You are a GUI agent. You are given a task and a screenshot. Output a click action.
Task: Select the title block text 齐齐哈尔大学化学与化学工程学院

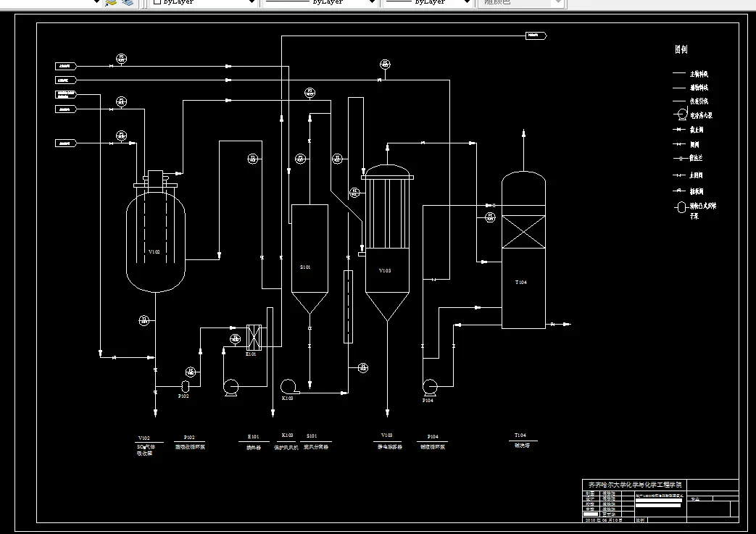point(635,485)
